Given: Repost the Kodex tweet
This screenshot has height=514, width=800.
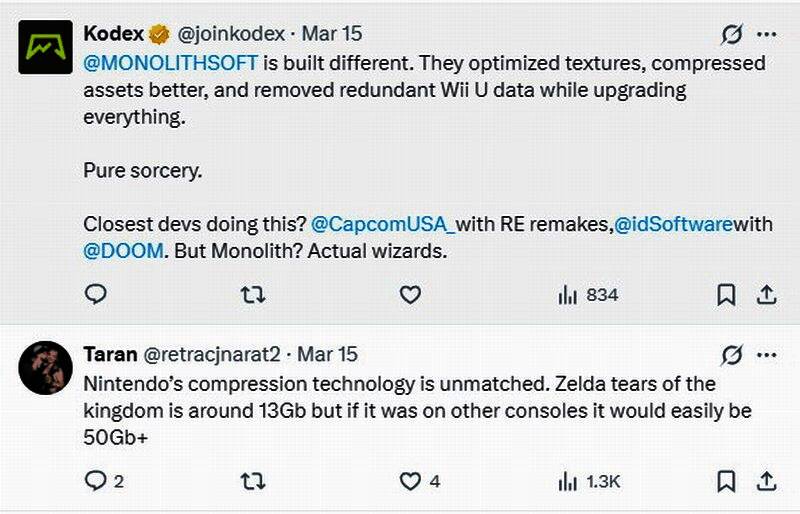Looking at the screenshot, I should (x=254, y=295).
